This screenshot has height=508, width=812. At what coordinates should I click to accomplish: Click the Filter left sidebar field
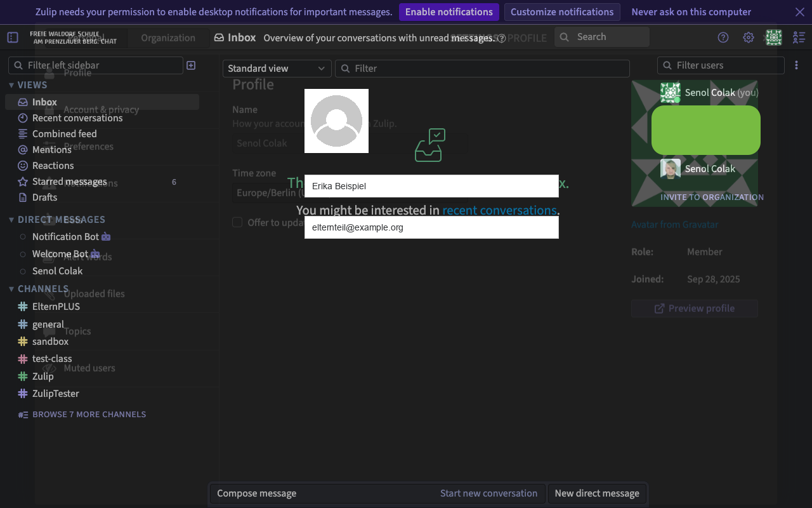[x=96, y=65]
